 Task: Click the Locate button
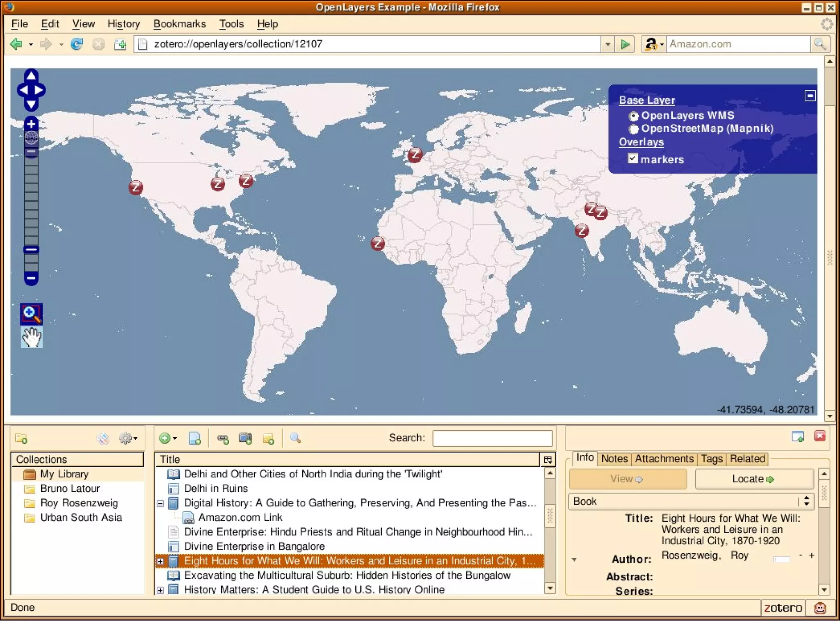coord(753,479)
